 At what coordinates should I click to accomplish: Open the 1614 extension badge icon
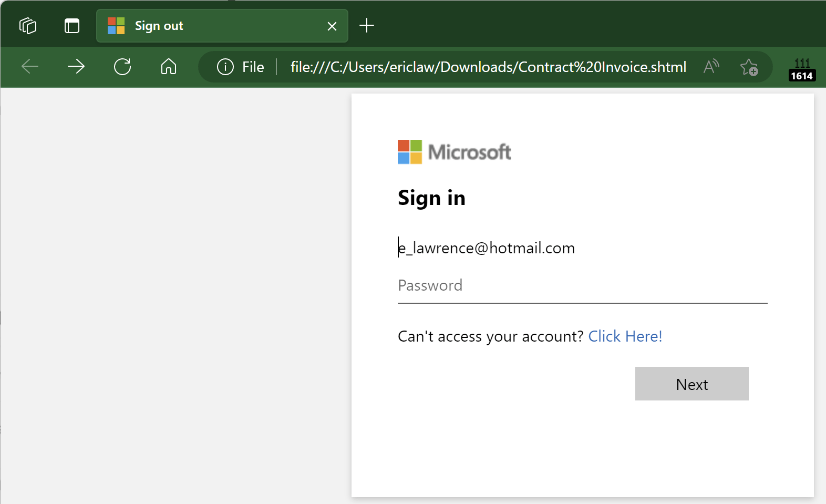click(x=802, y=70)
